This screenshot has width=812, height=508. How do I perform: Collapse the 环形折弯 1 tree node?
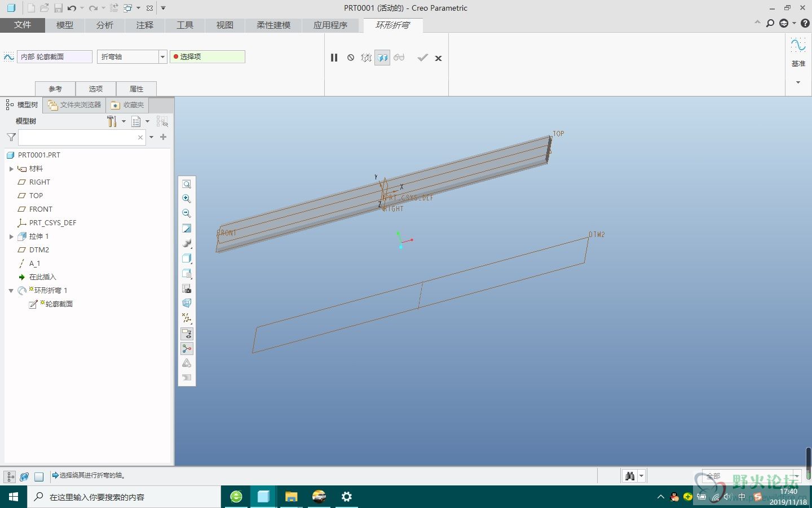coord(11,291)
